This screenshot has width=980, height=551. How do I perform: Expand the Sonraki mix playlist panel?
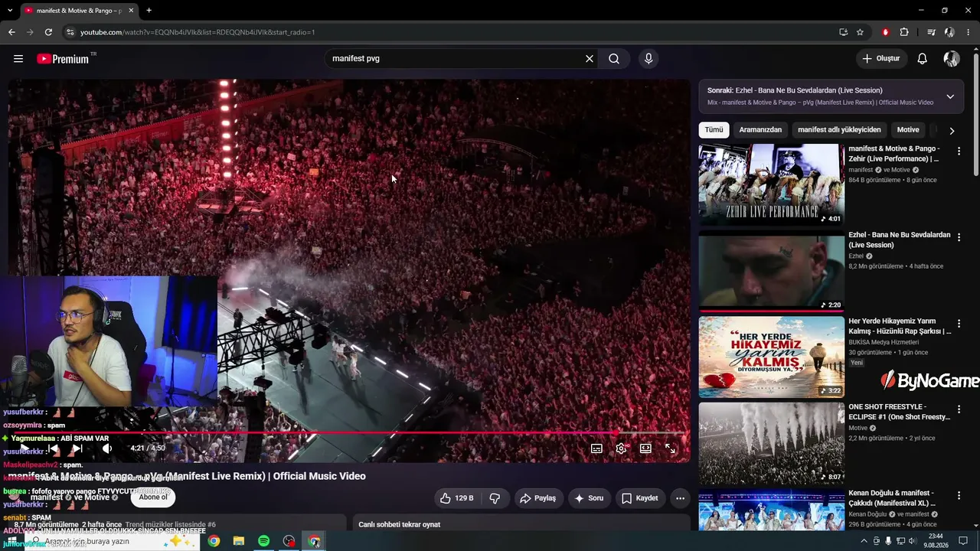coord(950,96)
